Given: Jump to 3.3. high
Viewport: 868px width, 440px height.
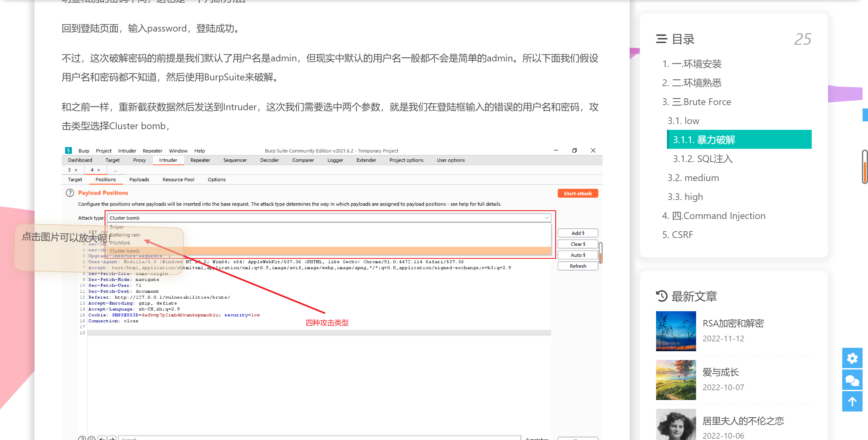Looking at the screenshot, I should click(685, 197).
